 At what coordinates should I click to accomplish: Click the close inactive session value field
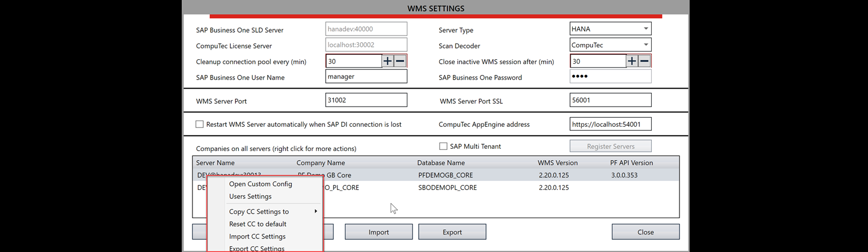[598, 61]
